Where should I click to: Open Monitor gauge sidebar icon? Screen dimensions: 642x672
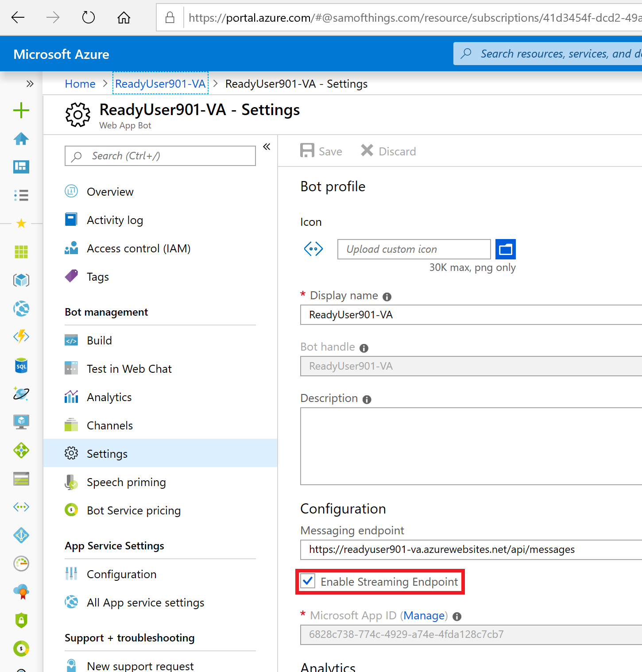pos(21,564)
